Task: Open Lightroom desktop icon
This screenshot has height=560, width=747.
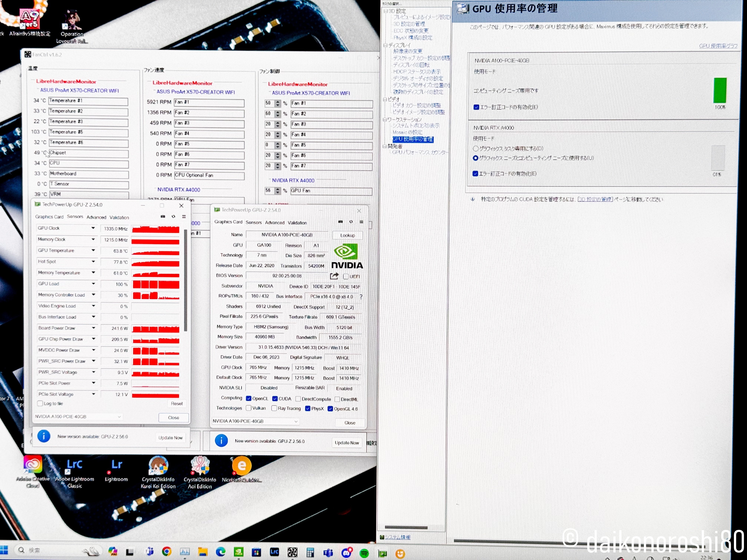Action: [117, 470]
